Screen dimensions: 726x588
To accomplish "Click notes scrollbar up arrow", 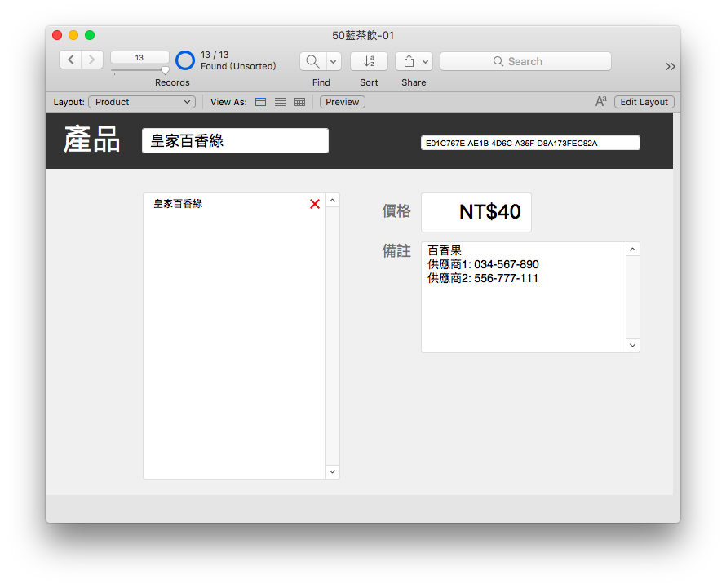I will point(633,250).
